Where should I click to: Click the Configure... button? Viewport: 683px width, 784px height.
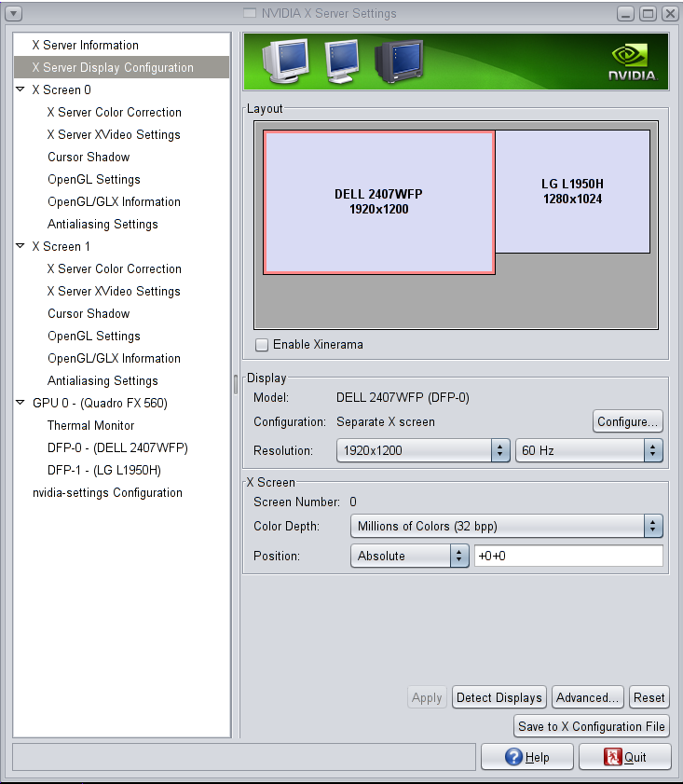(x=627, y=421)
